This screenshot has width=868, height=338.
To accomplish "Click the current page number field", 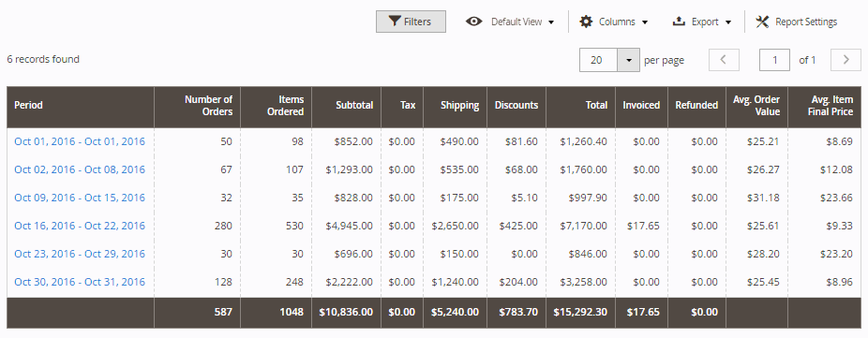I will [x=774, y=60].
